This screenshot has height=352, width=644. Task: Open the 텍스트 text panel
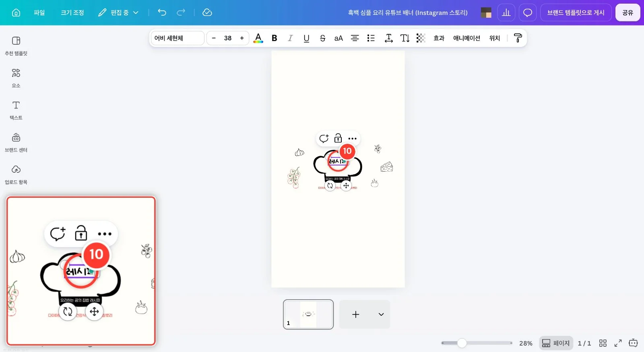coord(16,110)
